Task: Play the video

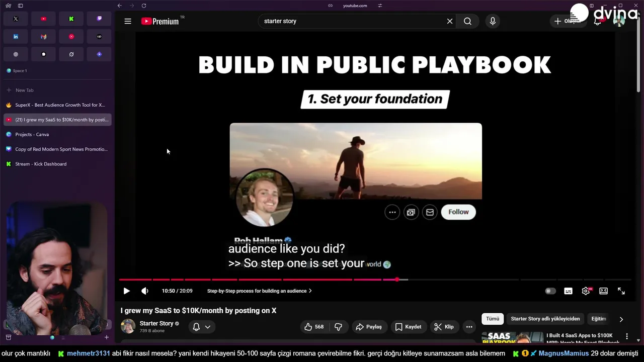Action: 127,291
